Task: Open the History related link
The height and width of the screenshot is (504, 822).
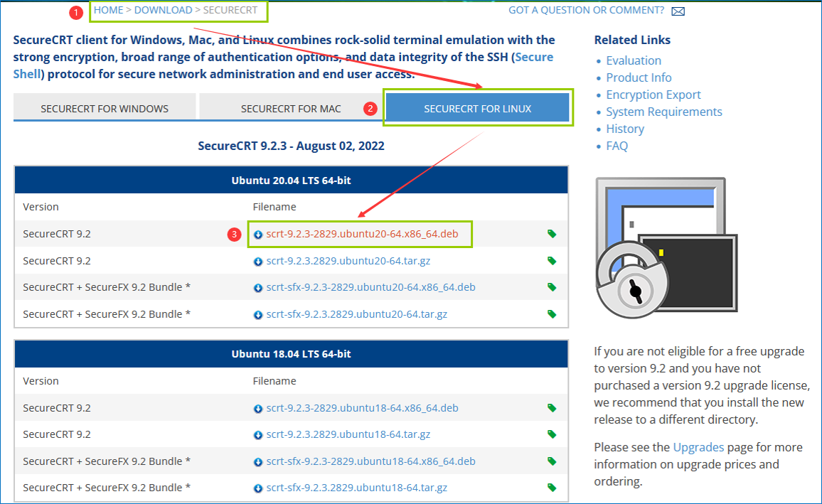Action: point(625,129)
